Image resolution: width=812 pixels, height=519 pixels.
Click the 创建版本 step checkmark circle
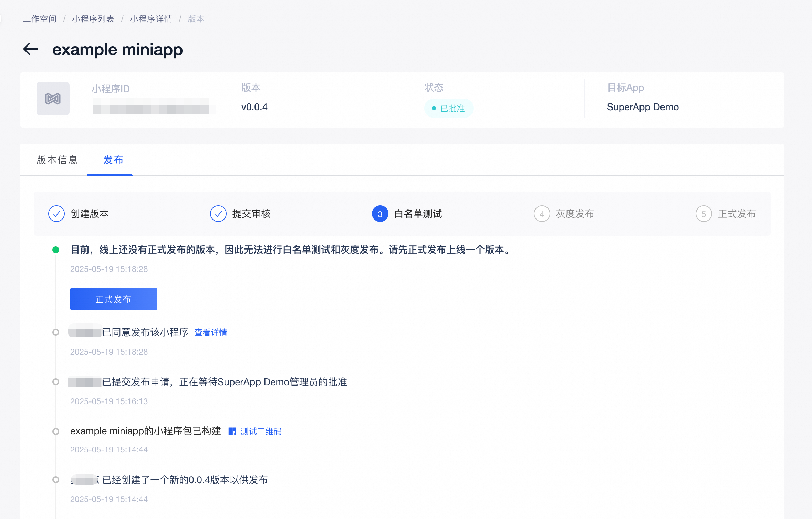tap(56, 214)
